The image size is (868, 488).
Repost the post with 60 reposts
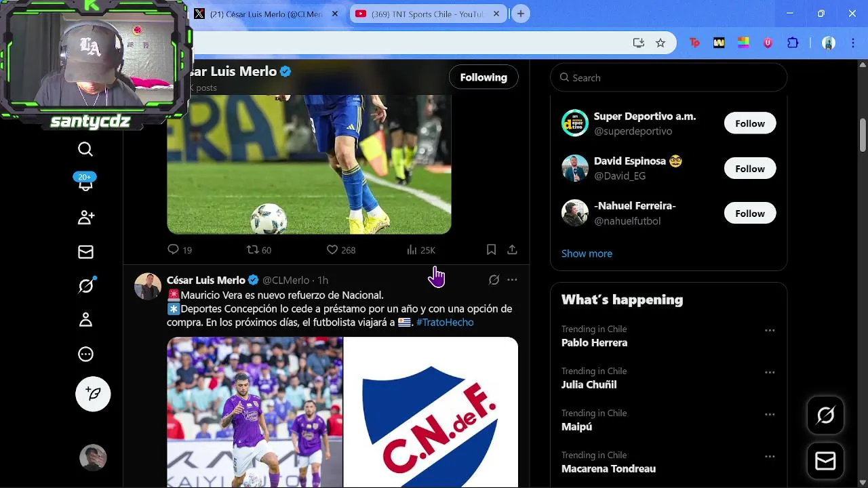pos(259,250)
